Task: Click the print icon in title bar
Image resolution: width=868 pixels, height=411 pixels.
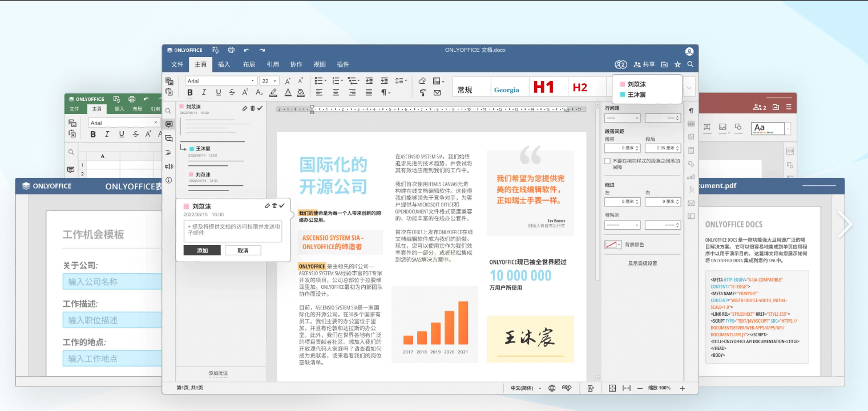Action: pos(231,50)
